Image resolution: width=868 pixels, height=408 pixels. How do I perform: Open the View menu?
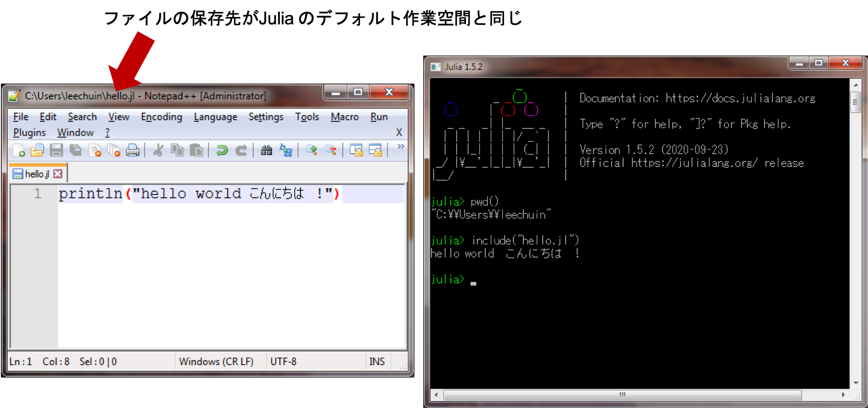pyautogui.click(x=119, y=117)
